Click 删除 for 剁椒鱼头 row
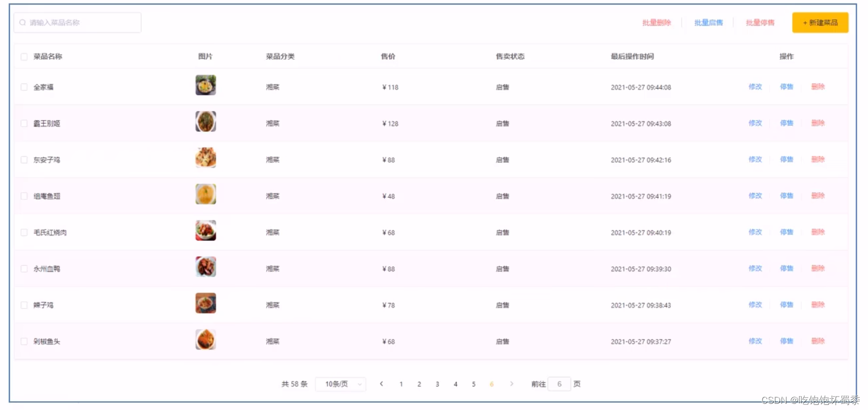868x410 pixels. point(818,341)
